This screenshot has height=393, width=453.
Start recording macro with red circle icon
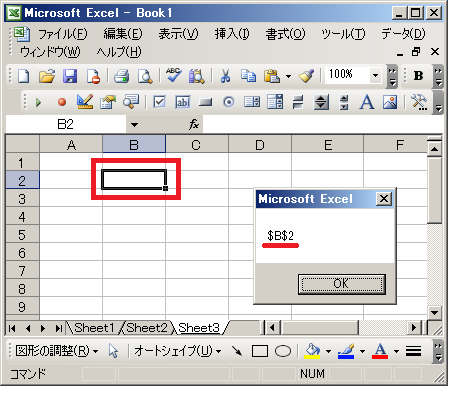point(62,102)
